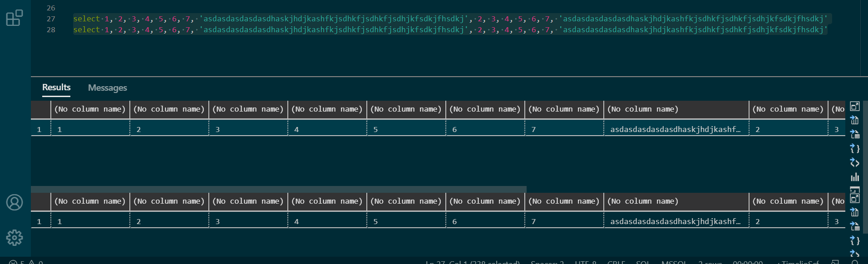Click the select keyword on line 28
The height and width of the screenshot is (264, 868).
(86, 30)
